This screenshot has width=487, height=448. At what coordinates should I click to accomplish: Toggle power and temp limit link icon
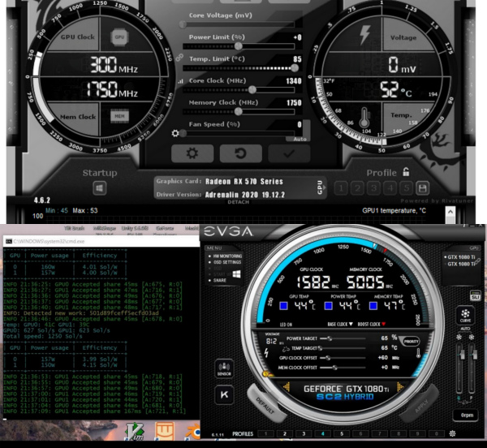[x=179, y=58]
